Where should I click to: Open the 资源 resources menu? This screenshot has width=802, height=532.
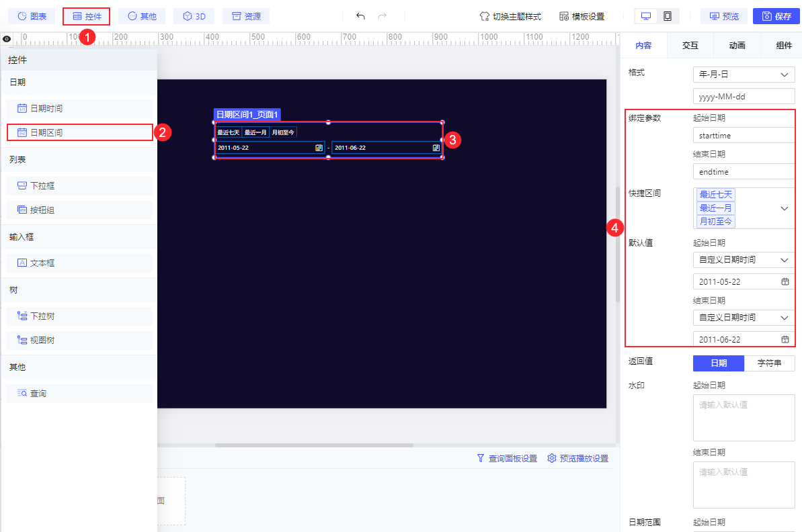coord(246,16)
